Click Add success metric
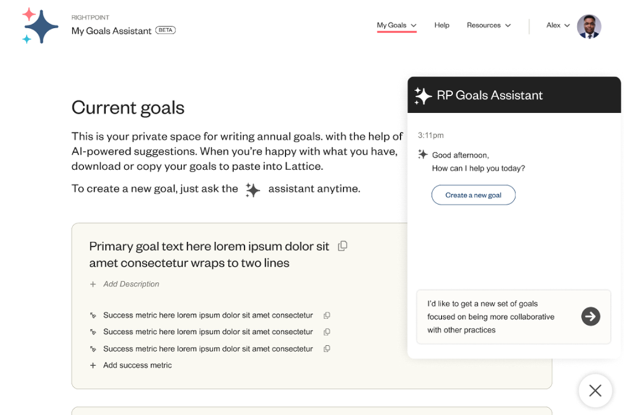624x416 pixels. (137, 366)
